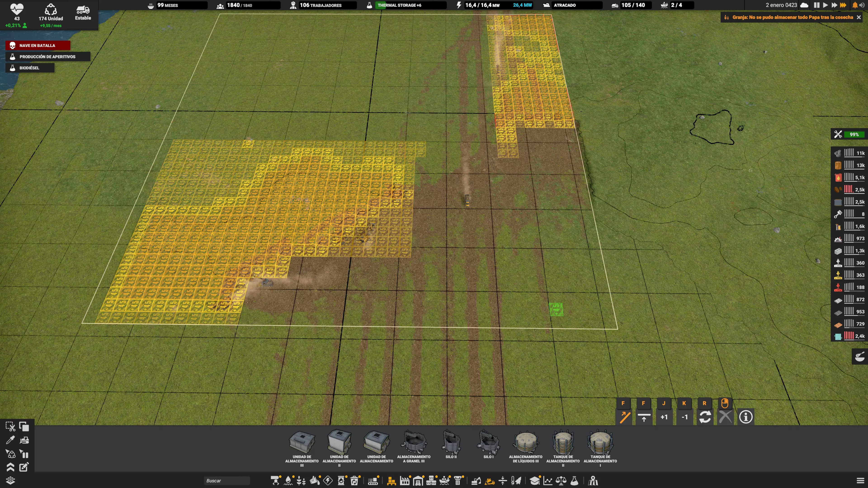Expand the Nave en batalla notification
Screen dimensions: 868x488
(x=38, y=45)
